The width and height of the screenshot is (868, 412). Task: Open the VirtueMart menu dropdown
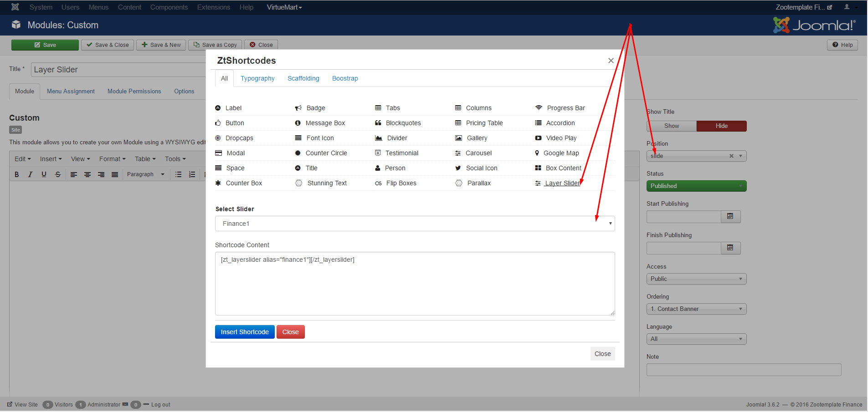pyautogui.click(x=284, y=7)
